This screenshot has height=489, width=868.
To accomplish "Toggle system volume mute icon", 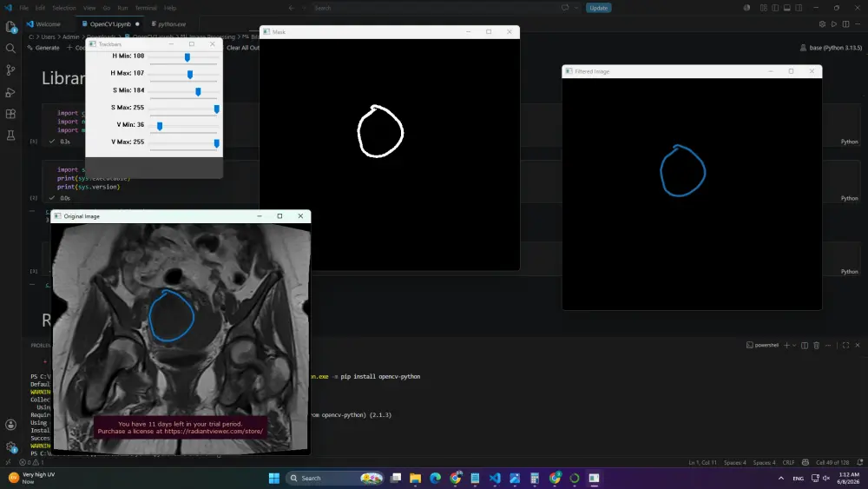I will click(826, 478).
